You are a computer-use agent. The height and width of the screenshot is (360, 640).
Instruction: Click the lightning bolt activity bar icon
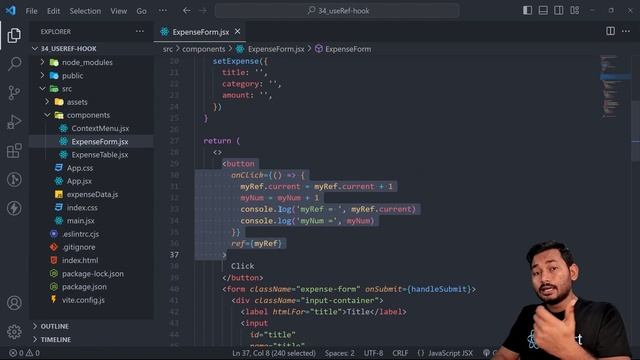point(14,208)
